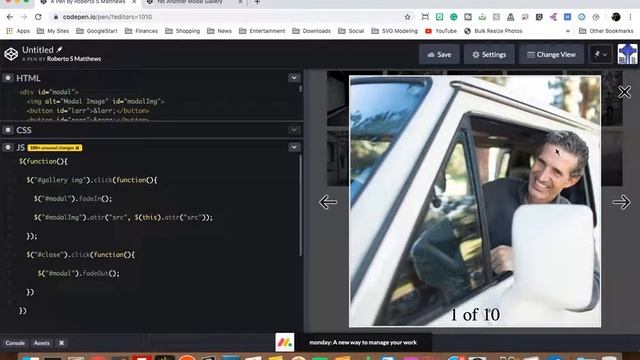
Task: Open the Console panel button
Action: click(15, 343)
